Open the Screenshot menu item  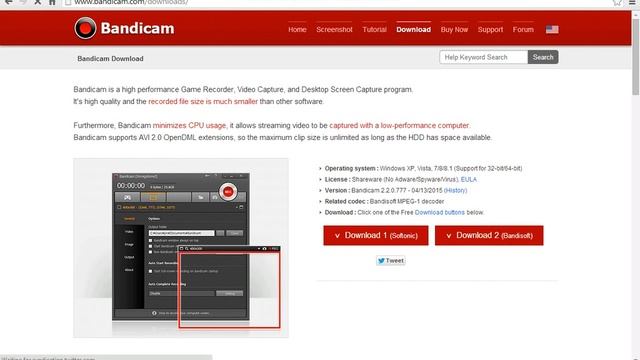coord(334,29)
